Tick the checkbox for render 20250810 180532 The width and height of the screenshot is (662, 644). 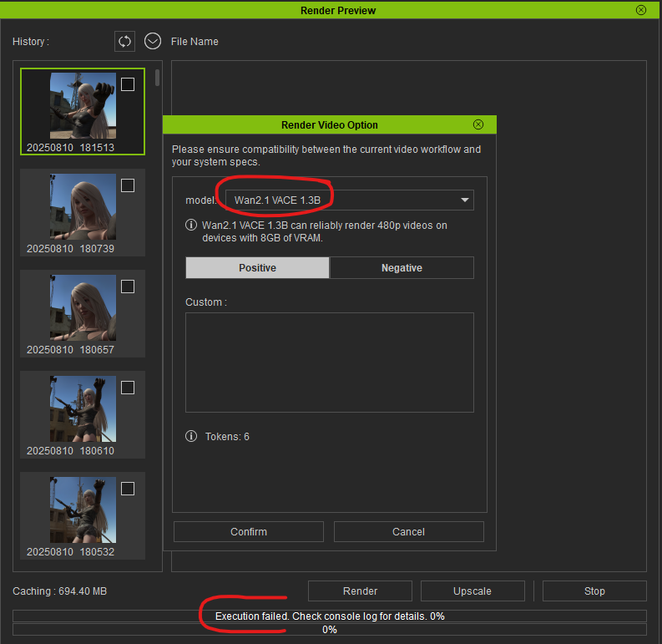(x=128, y=489)
